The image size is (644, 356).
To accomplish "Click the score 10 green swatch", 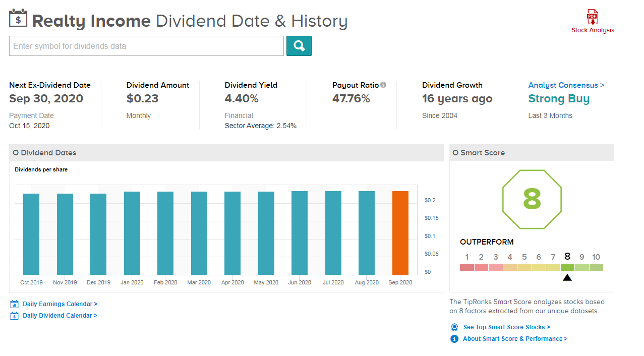I will 596,267.
